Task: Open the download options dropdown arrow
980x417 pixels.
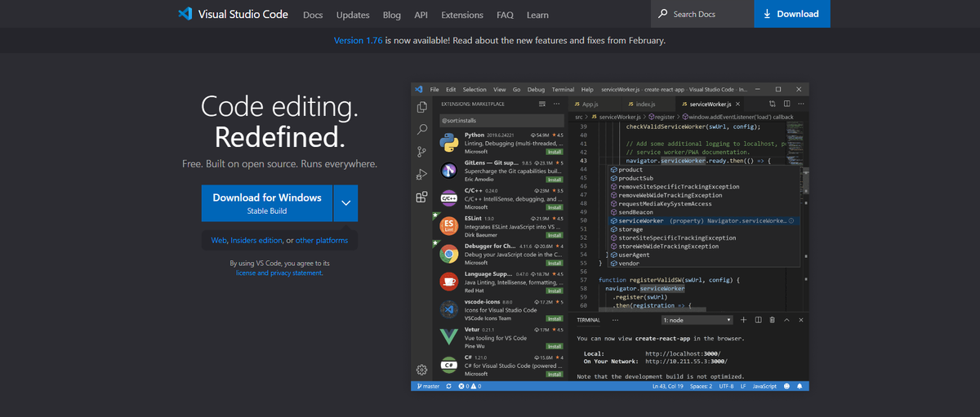Action: pos(345,203)
